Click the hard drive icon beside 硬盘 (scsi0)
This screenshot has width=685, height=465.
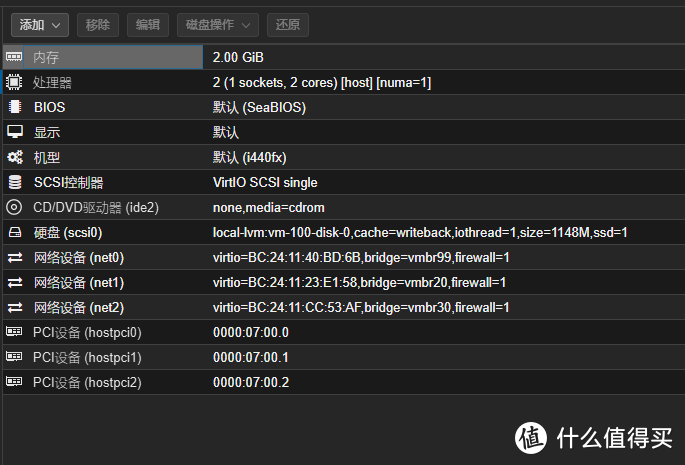[x=15, y=232]
